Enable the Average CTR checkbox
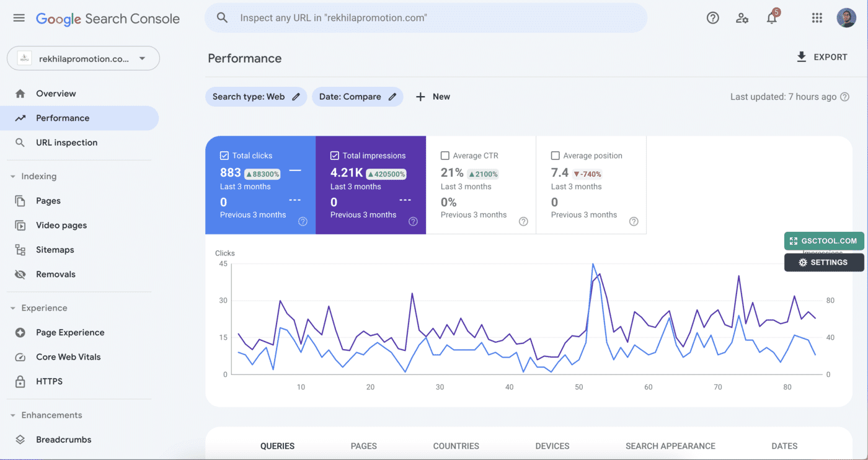 click(445, 156)
